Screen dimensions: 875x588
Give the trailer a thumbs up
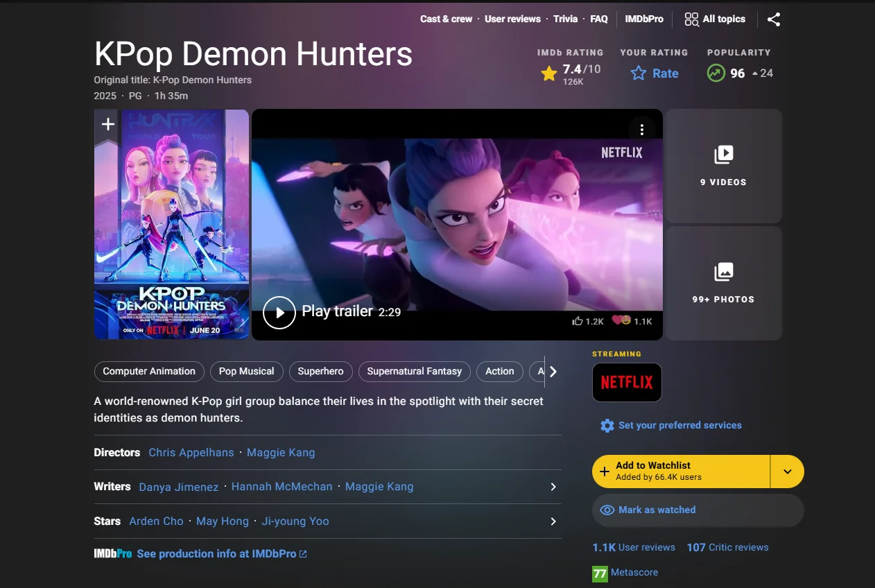click(x=578, y=320)
